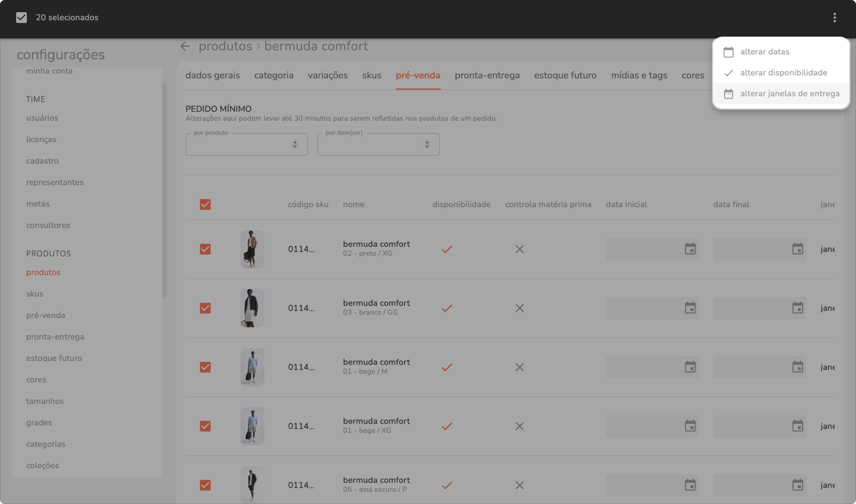
Task: Switch to the pronta-entrega tab
Action: [x=487, y=76]
